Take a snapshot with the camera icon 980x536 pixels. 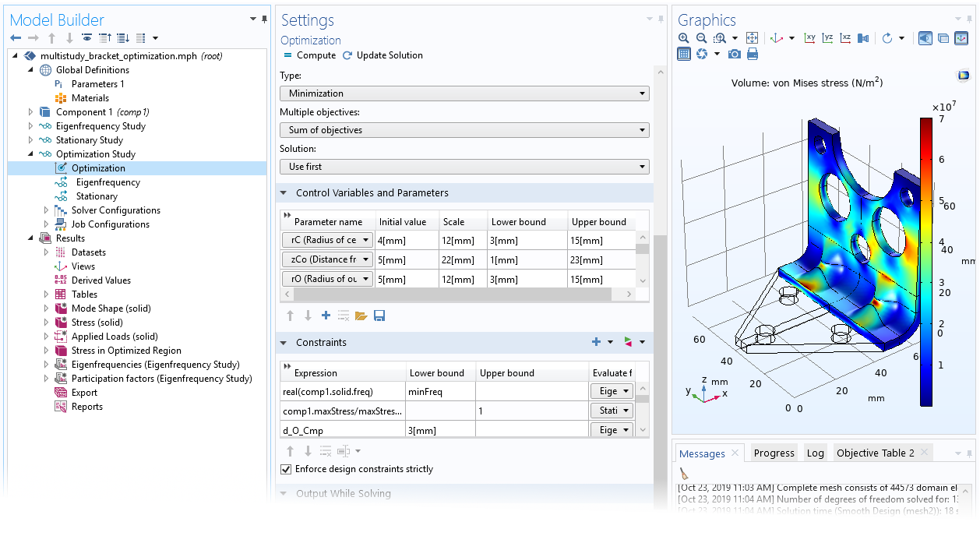pos(734,54)
